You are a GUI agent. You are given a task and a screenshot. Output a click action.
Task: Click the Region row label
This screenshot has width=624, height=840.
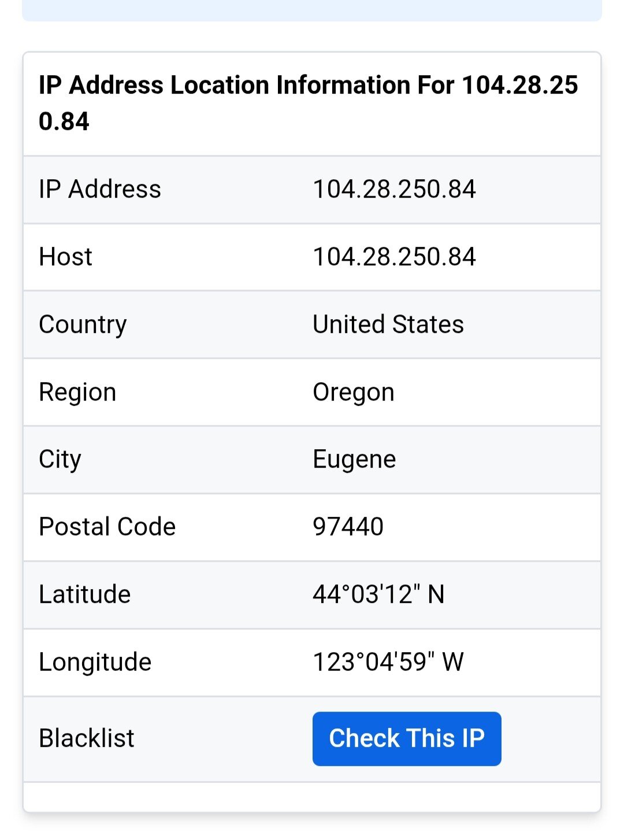[77, 392]
